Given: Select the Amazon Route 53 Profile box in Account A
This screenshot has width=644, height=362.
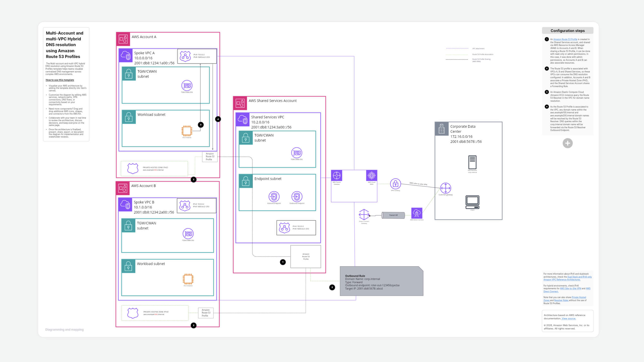Looking at the screenshot, I should (210, 157).
